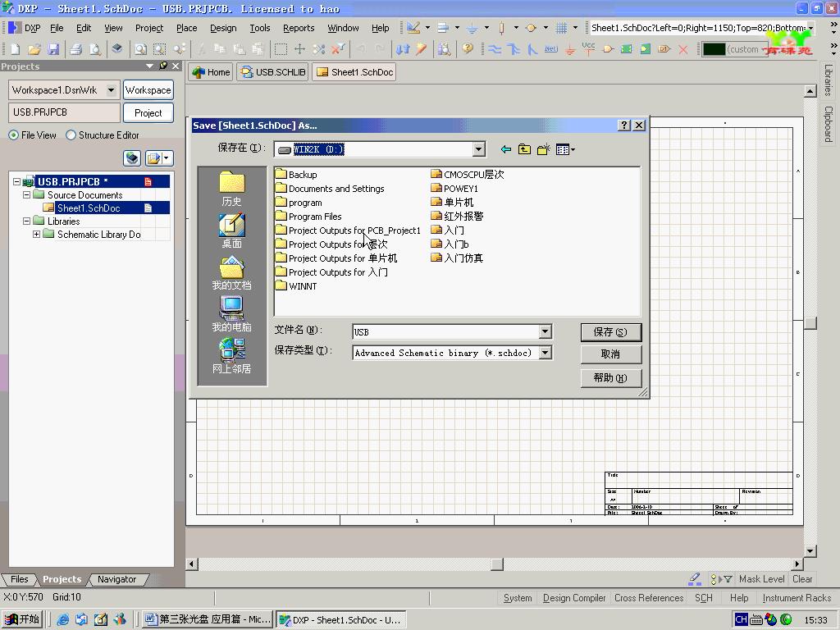
Task: Click the Project button in Projects panel
Action: 148,113
